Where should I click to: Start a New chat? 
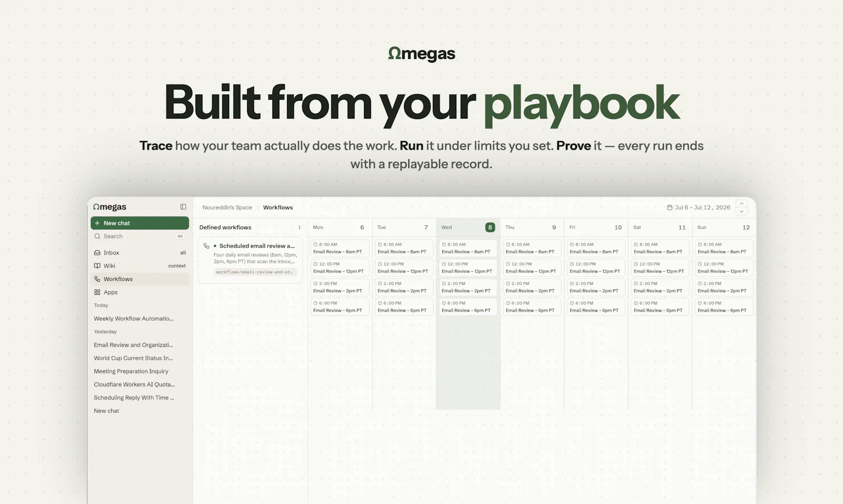(140, 223)
